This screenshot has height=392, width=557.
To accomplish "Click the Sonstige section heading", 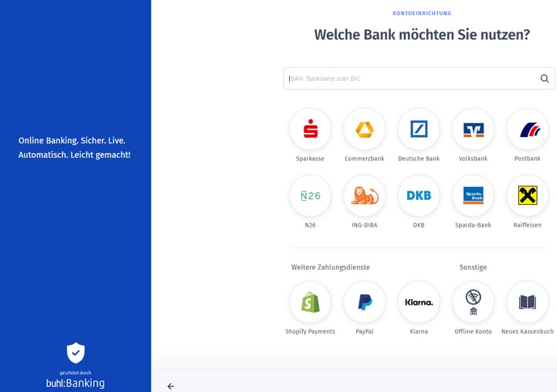I will 473,267.
